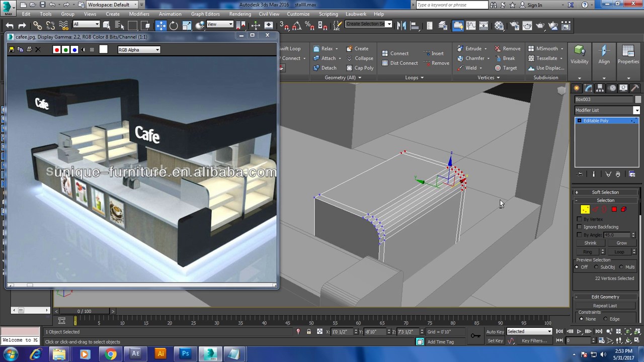644x362 pixels.
Task: Open the Hierarchy panel tab icon
Action: click(600, 88)
